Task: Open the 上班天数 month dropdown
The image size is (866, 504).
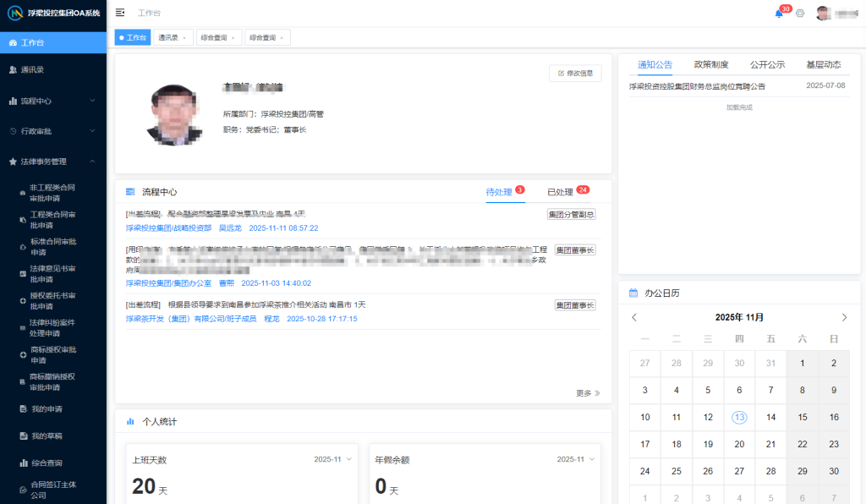Action: point(327,459)
